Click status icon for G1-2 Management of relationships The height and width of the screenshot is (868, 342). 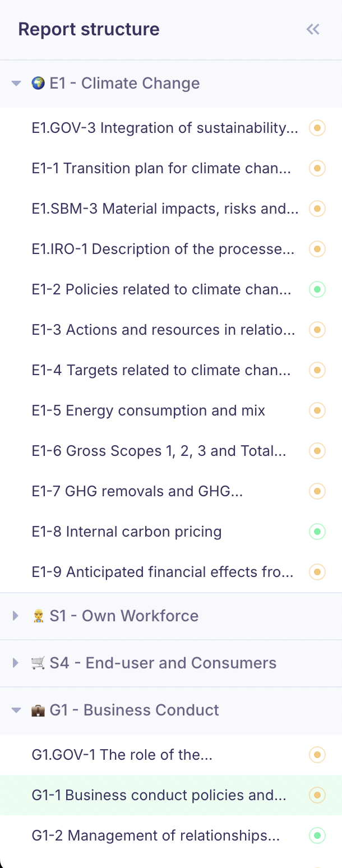coord(317,835)
